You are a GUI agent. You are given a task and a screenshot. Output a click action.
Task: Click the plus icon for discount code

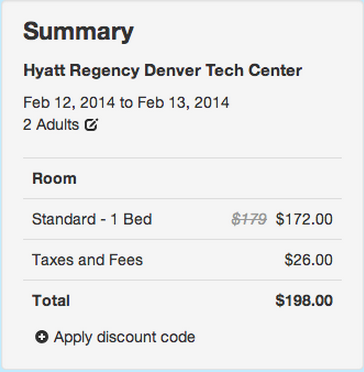click(x=42, y=337)
